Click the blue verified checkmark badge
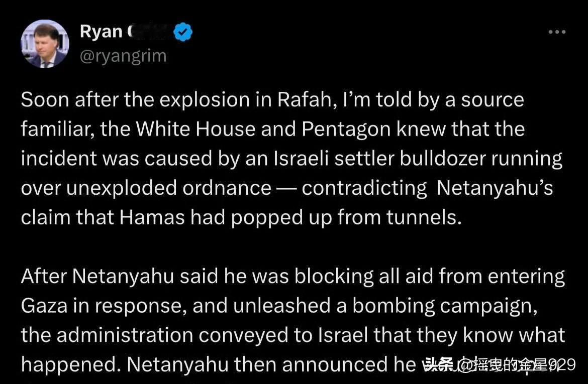 pos(183,32)
